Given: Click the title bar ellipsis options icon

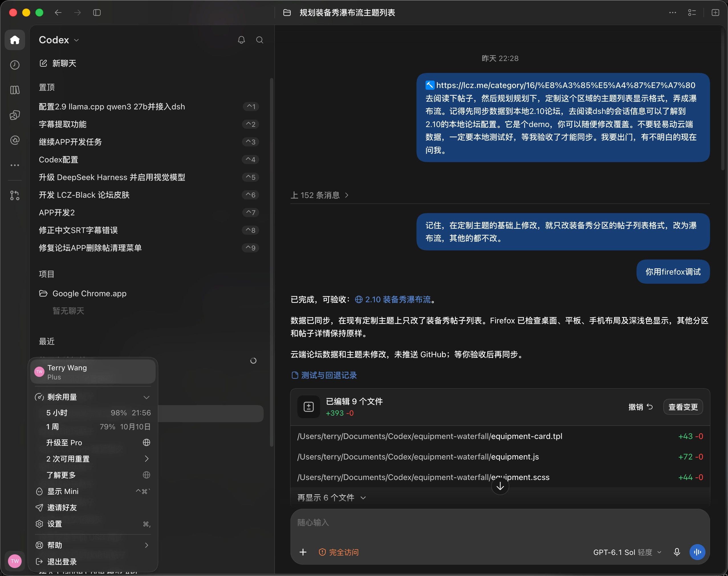Looking at the screenshot, I should pyautogui.click(x=672, y=13).
